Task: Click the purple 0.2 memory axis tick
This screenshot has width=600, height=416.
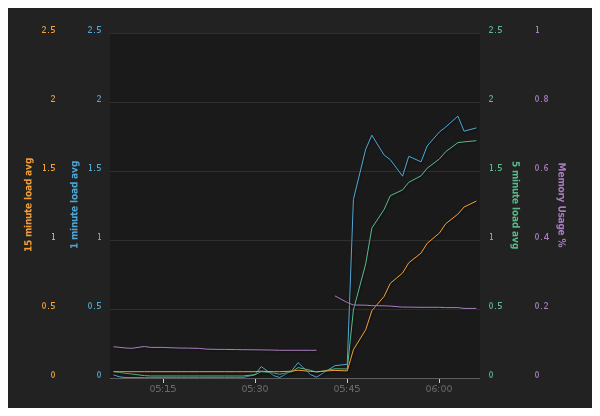Action: 541,306
